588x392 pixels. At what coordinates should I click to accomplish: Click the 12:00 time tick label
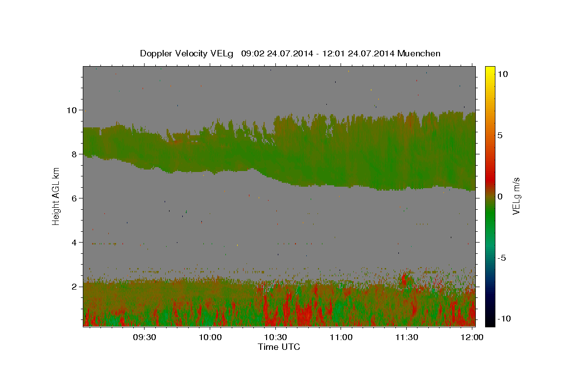471,337
